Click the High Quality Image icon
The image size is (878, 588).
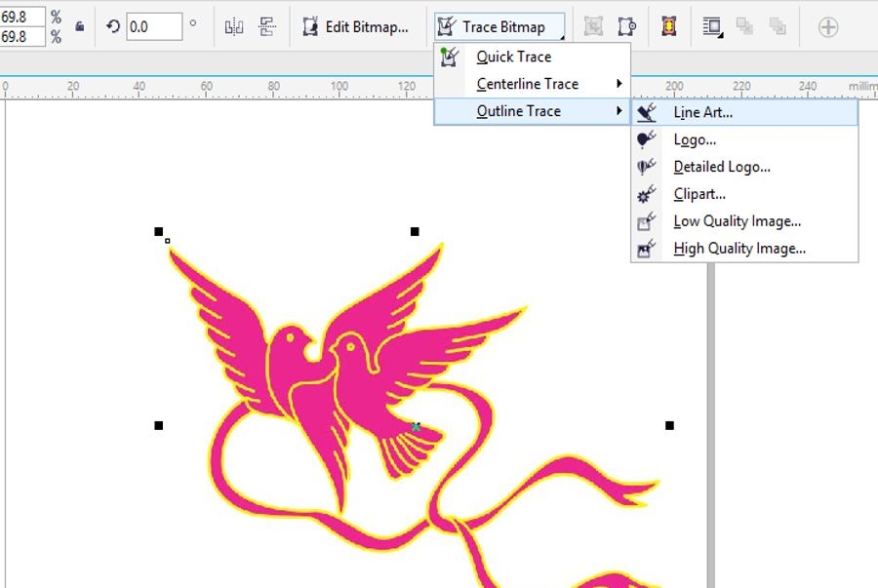tap(646, 249)
